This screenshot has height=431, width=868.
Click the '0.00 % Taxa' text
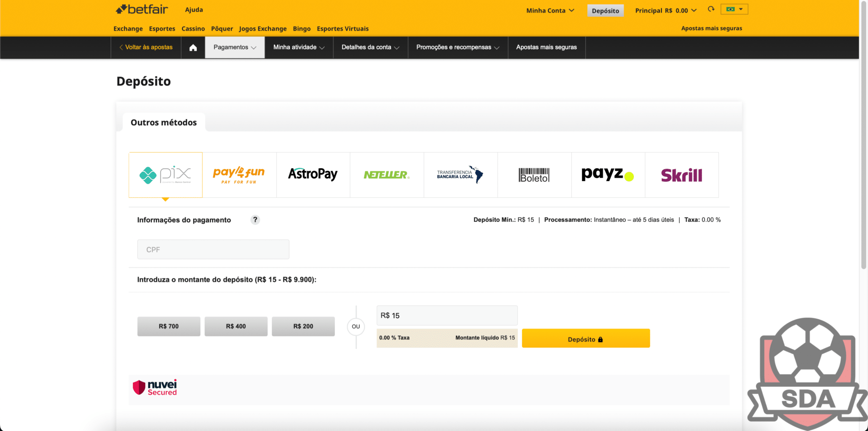pyautogui.click(x=394, y=338)
